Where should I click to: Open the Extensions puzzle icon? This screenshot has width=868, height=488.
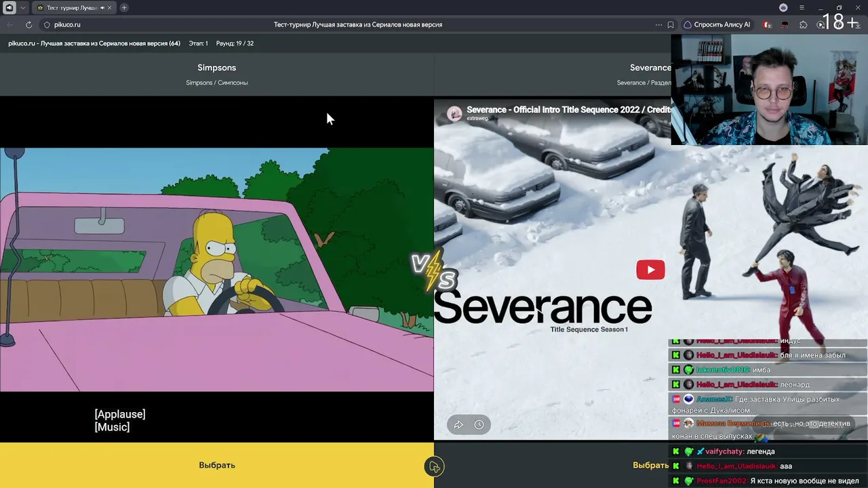[804, 24]
